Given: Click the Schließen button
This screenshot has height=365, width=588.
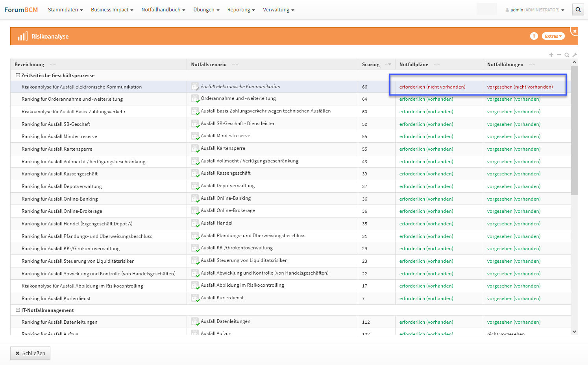Looking at the screenshot, I should coord(30,353).
